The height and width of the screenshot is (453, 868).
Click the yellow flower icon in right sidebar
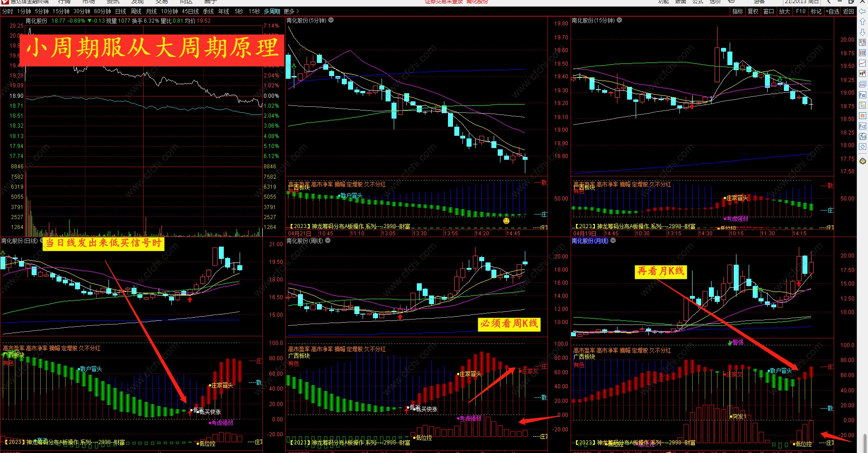coord(862,161)
